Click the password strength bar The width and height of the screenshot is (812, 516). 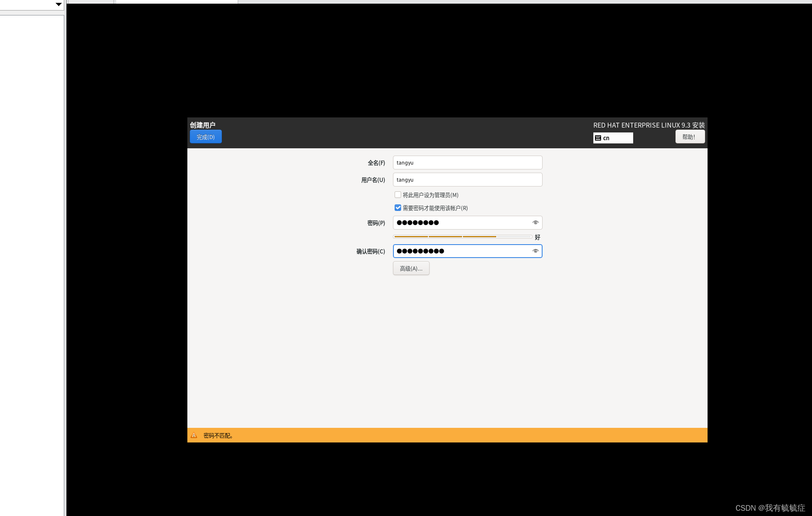click(x=462, y=236)
